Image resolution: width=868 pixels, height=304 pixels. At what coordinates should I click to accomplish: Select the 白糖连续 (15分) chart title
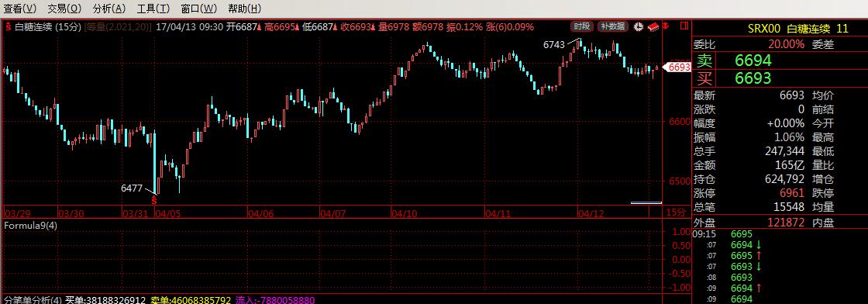pyautogui.click(x=47, y=26)
